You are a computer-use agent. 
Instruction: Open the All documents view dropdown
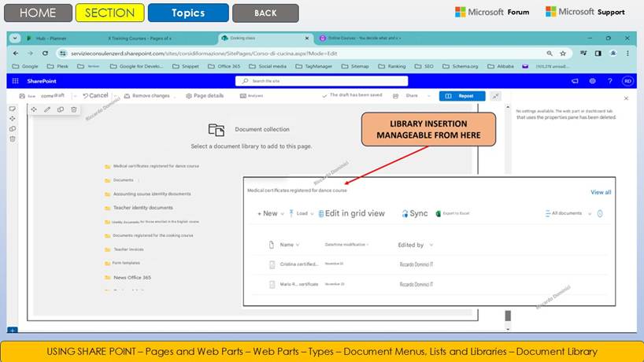[x=568, y=213]
